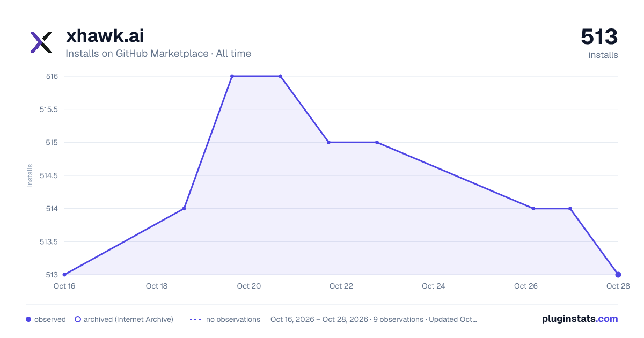Select the Oct 16 data point at 513

(64, 275)
